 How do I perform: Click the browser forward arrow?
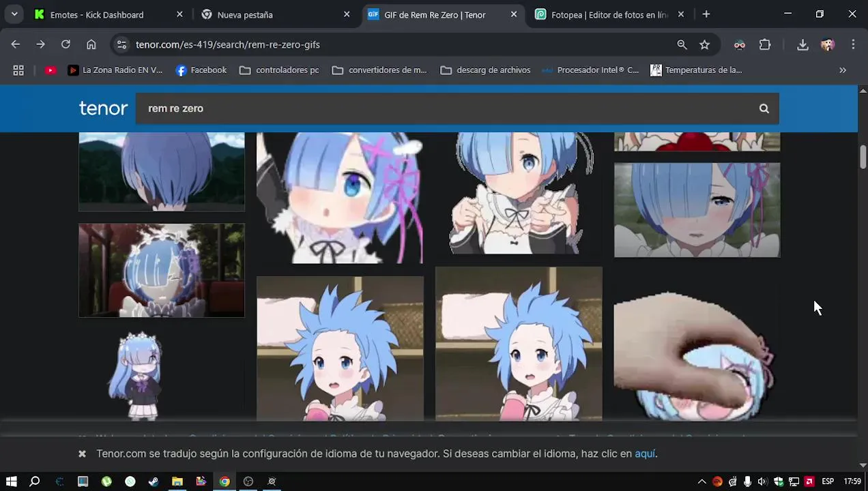[41, 44]
